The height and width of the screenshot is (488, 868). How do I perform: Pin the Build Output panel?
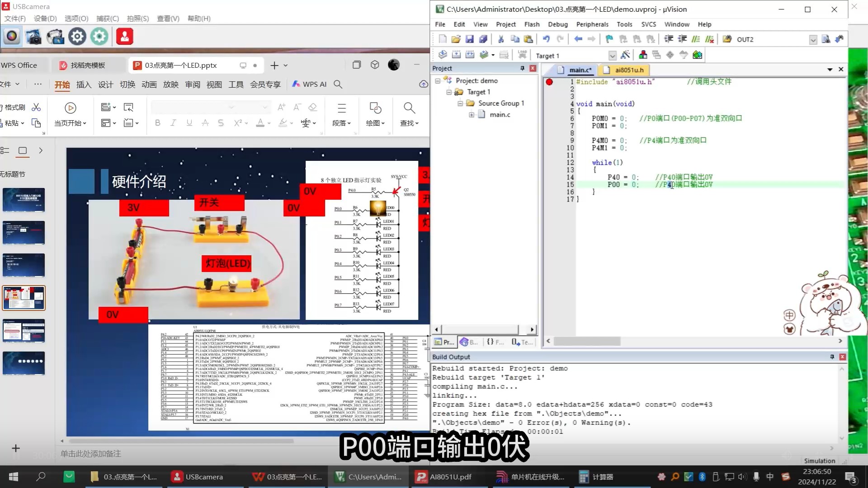tap(832, 357)
